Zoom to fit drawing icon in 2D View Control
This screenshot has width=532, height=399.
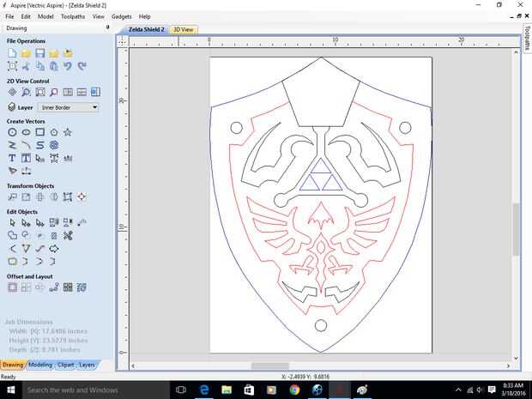(40, 92)
